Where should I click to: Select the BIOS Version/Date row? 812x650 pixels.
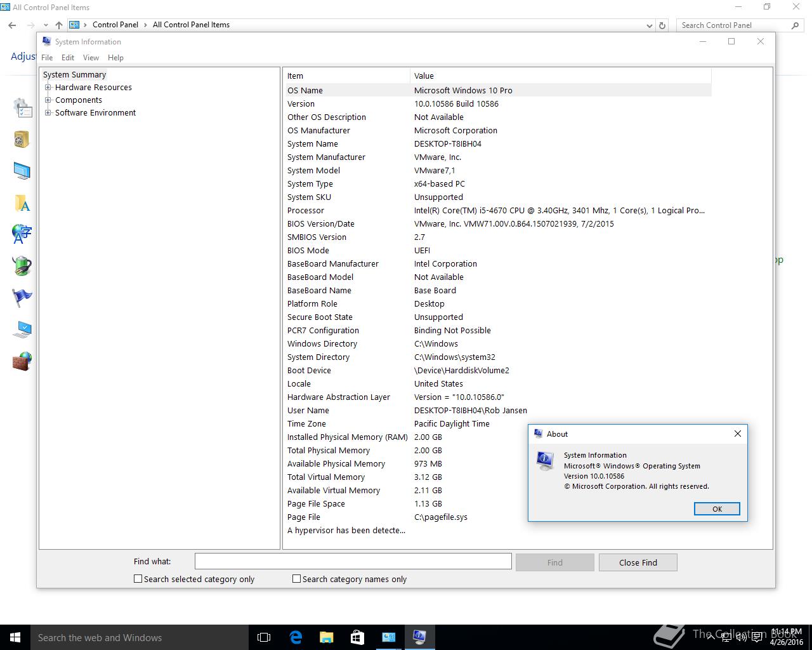point(498,223)
